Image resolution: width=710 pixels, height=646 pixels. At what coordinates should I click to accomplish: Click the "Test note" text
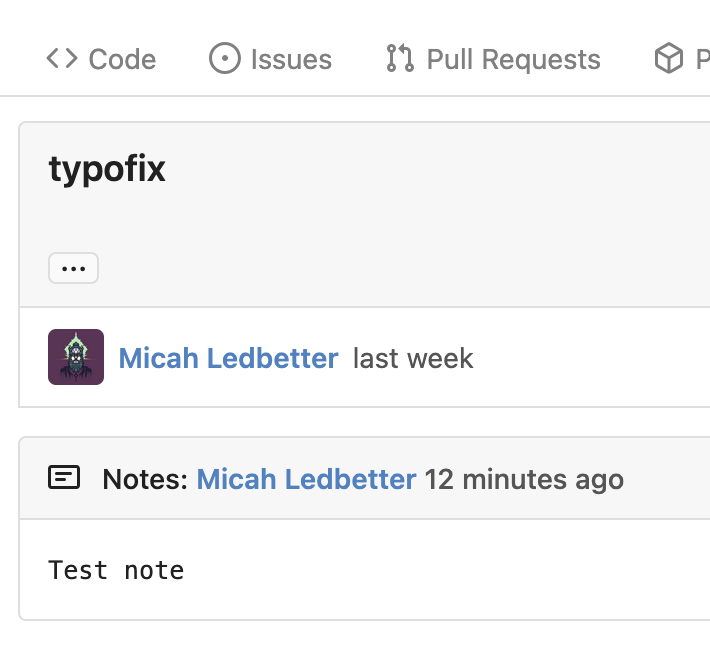[116, 571]
